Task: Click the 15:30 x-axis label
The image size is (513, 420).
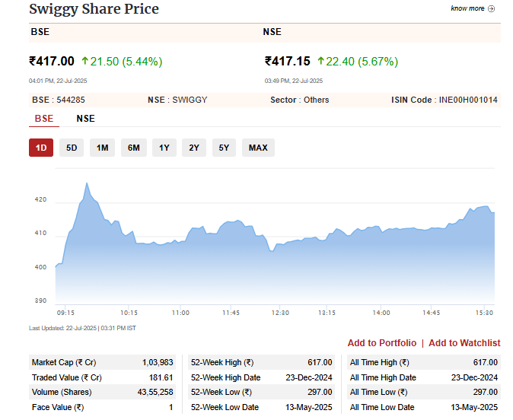Action: 484,313
